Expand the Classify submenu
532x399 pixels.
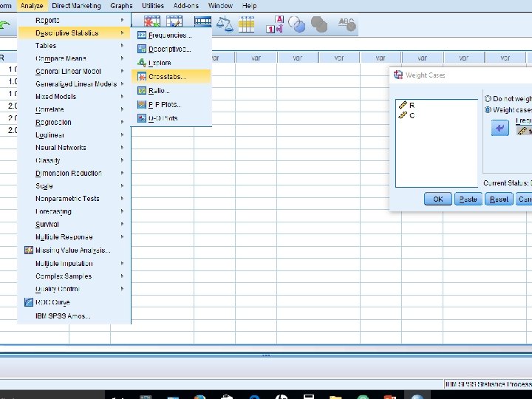pos(74,160)
